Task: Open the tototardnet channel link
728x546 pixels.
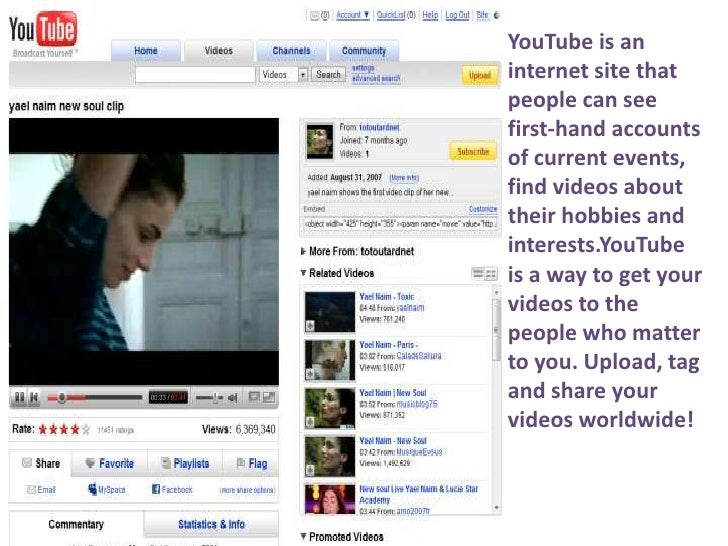Action: pos(379,127)
